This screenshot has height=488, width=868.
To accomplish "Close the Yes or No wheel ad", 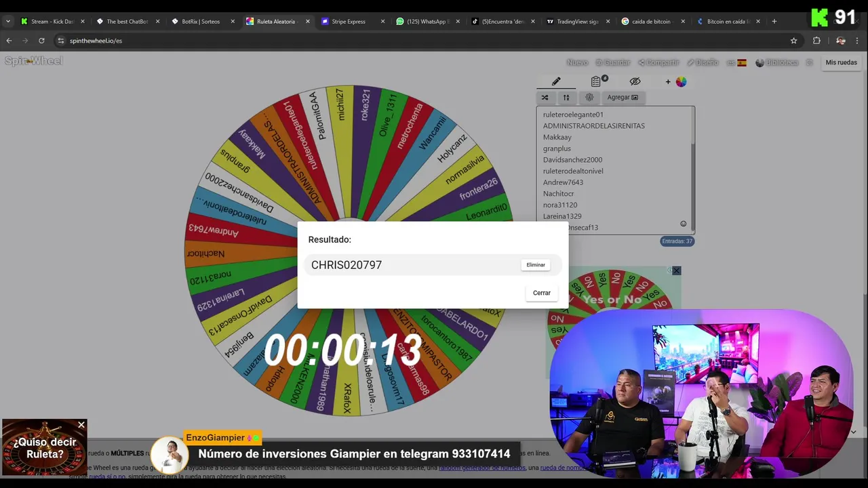I will 676,271.
